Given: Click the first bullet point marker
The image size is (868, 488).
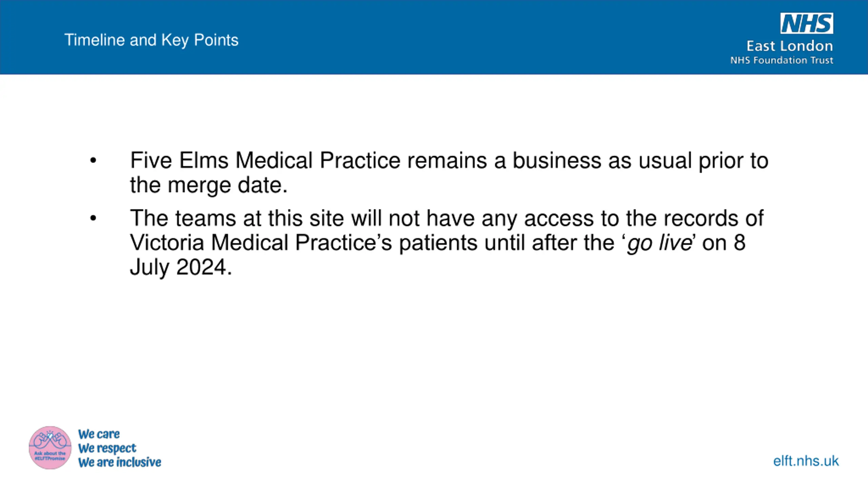Looking at the screenshot, I should 93,160.
